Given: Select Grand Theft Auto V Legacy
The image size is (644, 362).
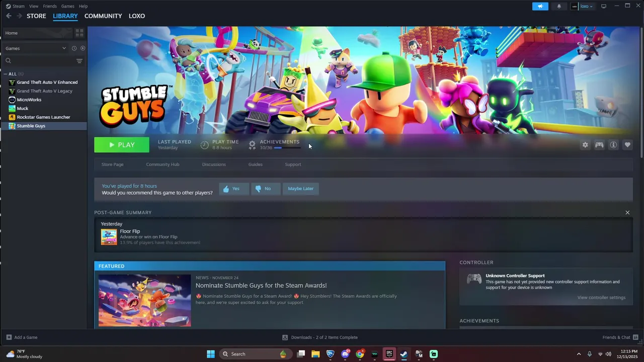Looking at the screenshot, I should click(45, 91).
